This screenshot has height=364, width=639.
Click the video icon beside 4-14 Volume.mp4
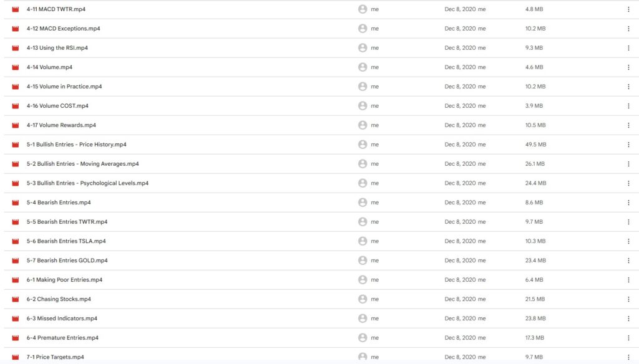tap(16, 67)
